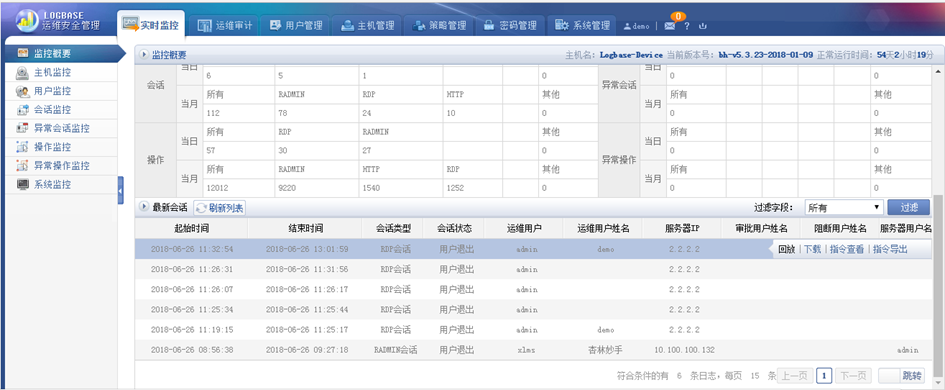The width and height of the screenshot is (945, 390).
Task: Click IP 10.100.100.132 cell
Action: (684, 350)
